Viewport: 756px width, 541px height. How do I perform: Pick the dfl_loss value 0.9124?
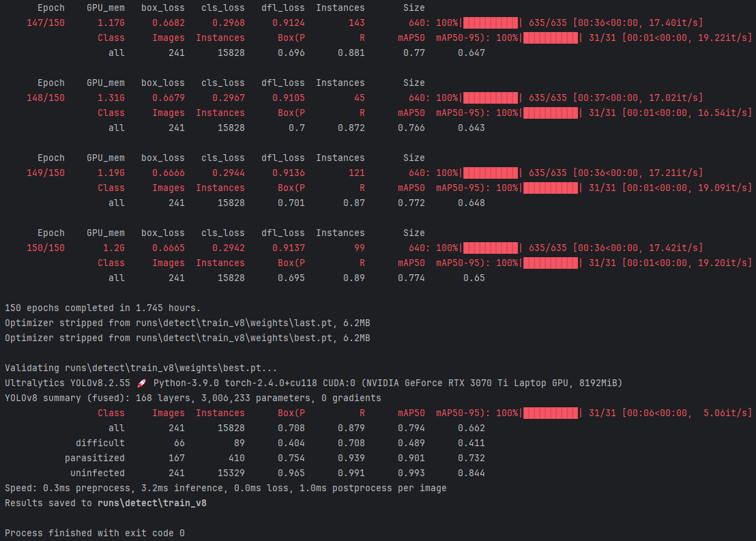click(x=289, y=23)
